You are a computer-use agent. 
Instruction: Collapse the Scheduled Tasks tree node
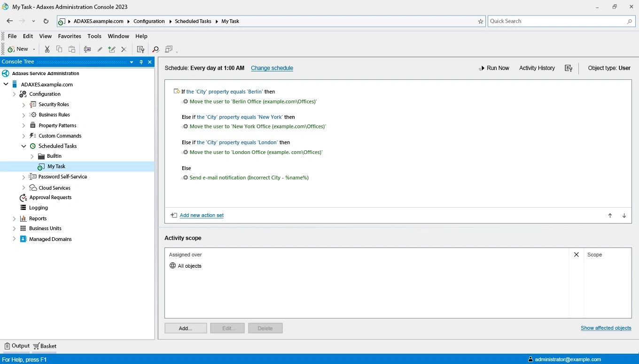[23, 146]
